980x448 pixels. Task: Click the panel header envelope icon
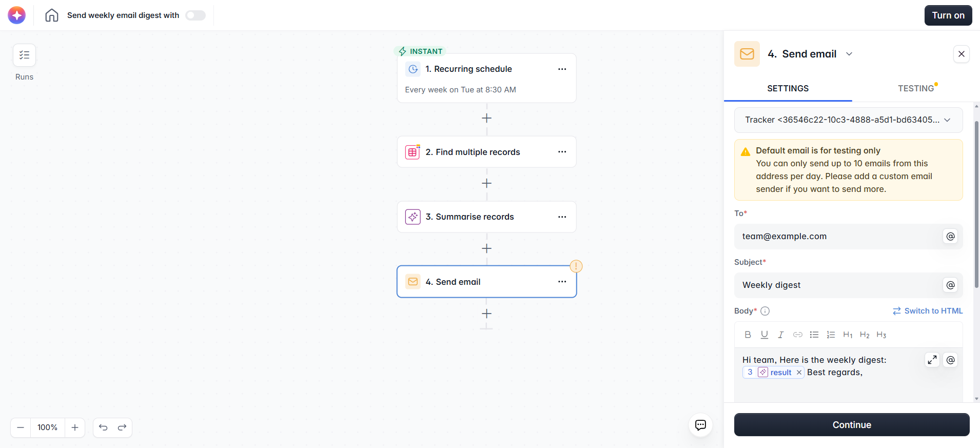point(747,54)
